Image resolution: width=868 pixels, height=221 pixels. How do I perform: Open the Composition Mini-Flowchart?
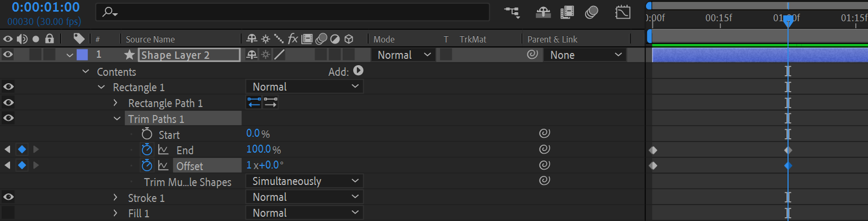(512, 12)
